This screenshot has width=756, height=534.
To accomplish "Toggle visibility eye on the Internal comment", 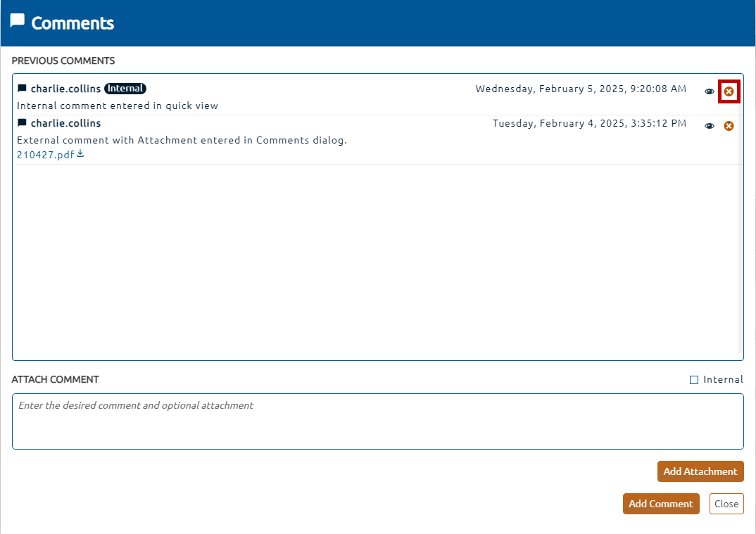I will point(710,91).
